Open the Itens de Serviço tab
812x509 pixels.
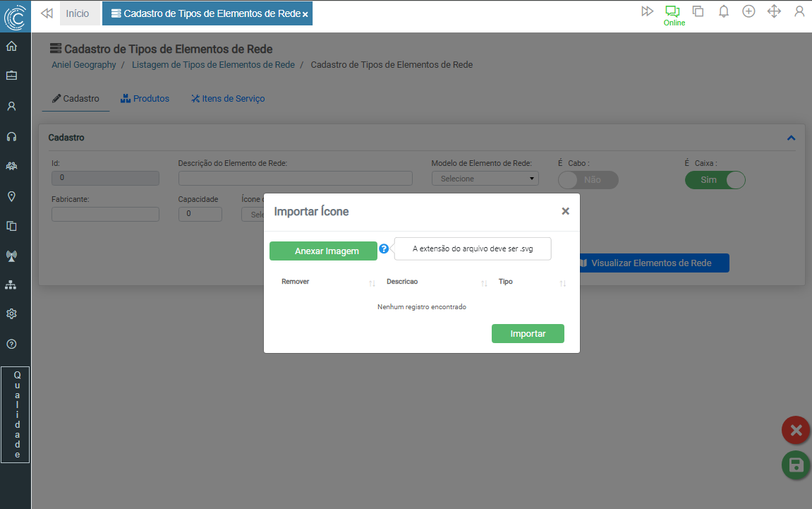[x=228, y=99]
